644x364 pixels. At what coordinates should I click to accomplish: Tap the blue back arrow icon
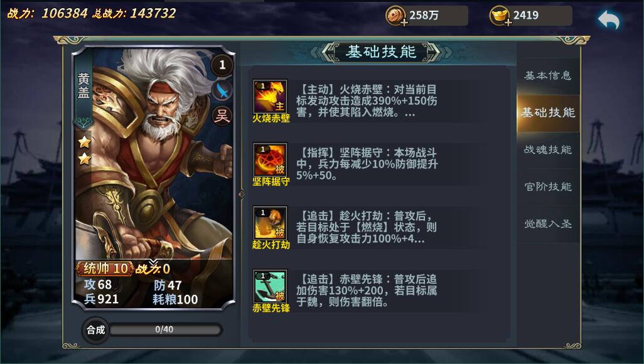609,19
